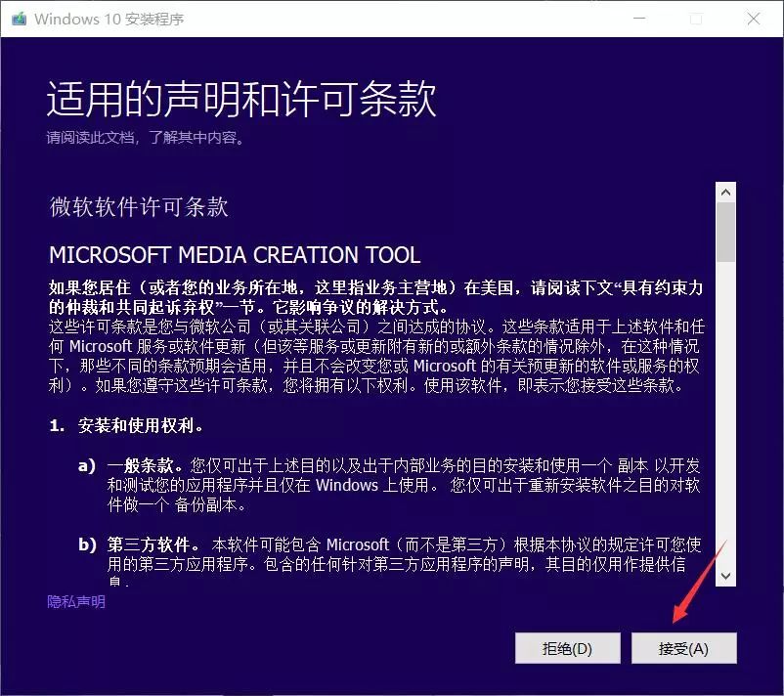Click the Accept (接受) button

pyautogui.click(x=684, y=647)
